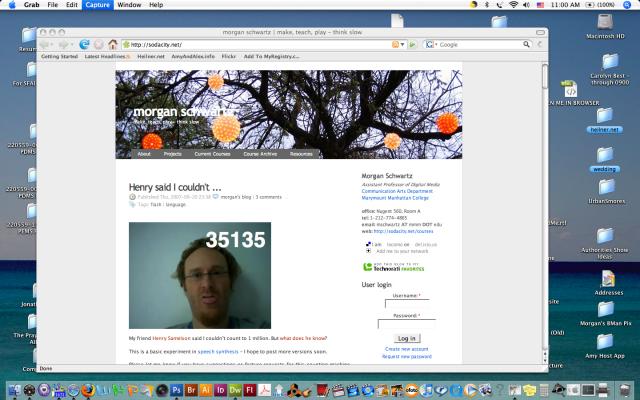Reload the page with the blue refresh icon
640x400 pixels.
click(x=84, y=44)
